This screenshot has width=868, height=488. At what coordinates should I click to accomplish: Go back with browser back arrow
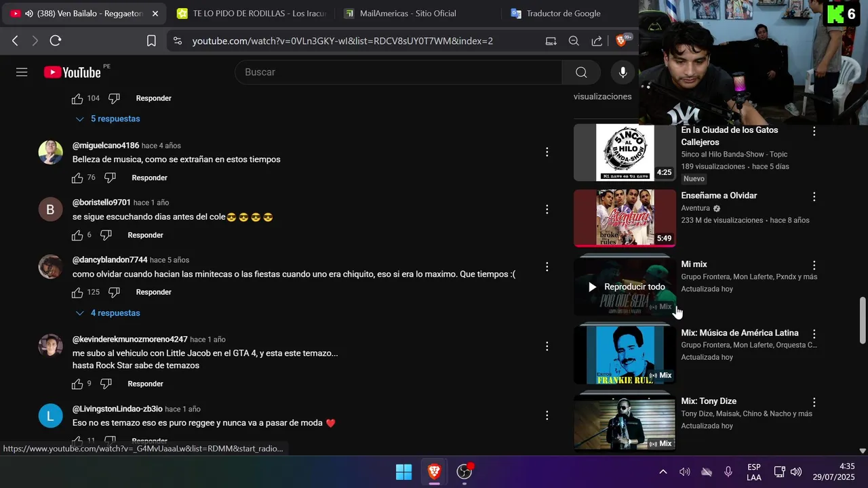15,41
